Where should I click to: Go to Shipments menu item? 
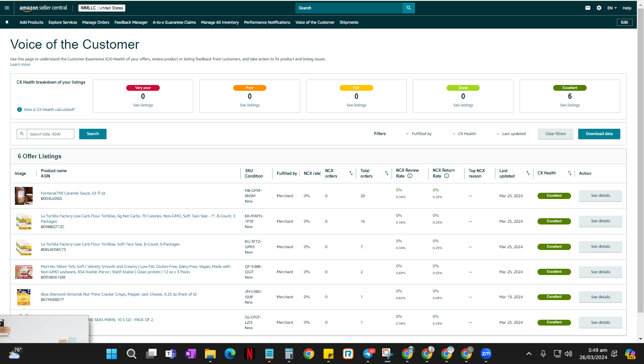pos(349,22)
